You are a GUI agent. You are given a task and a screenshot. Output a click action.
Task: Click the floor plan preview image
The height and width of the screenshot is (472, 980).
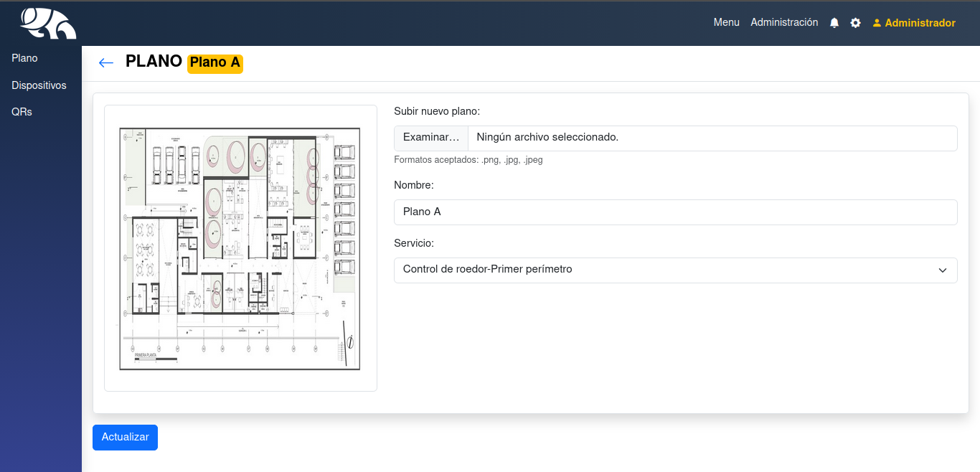coord(240,248)
